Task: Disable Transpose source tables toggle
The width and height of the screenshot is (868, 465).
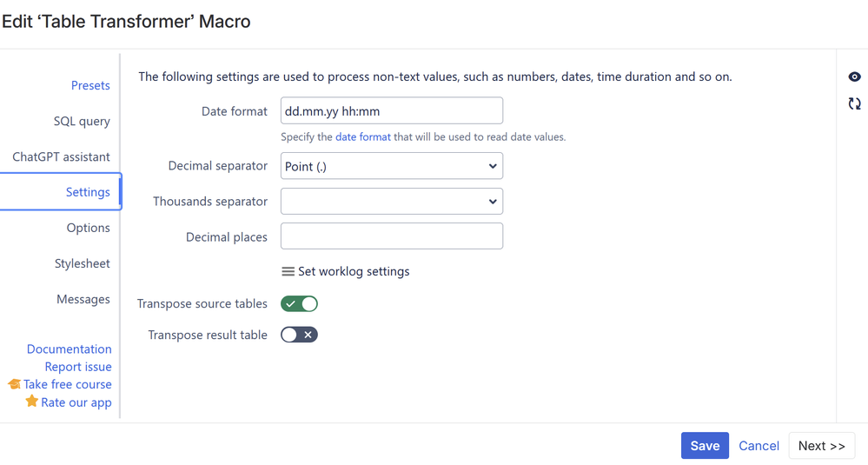Action: pyautogui.click(x=299, y=303)
